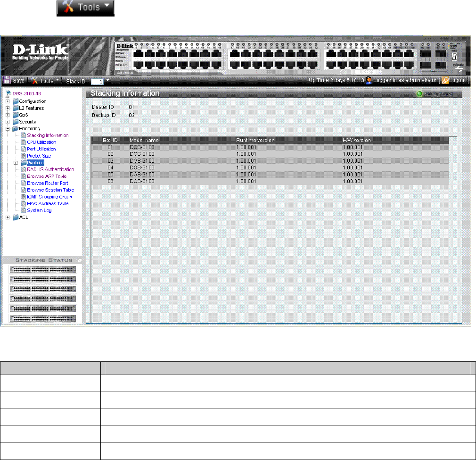The width and height of the screenshot is (476, 460).
Task: Click the ACL folder icon
Action: coord(16,217)
